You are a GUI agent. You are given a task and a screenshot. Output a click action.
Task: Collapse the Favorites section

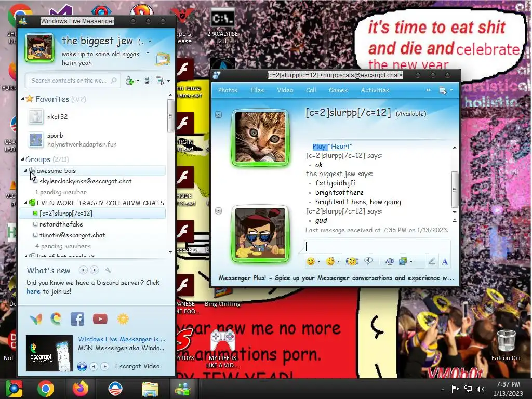pos(22,99)
